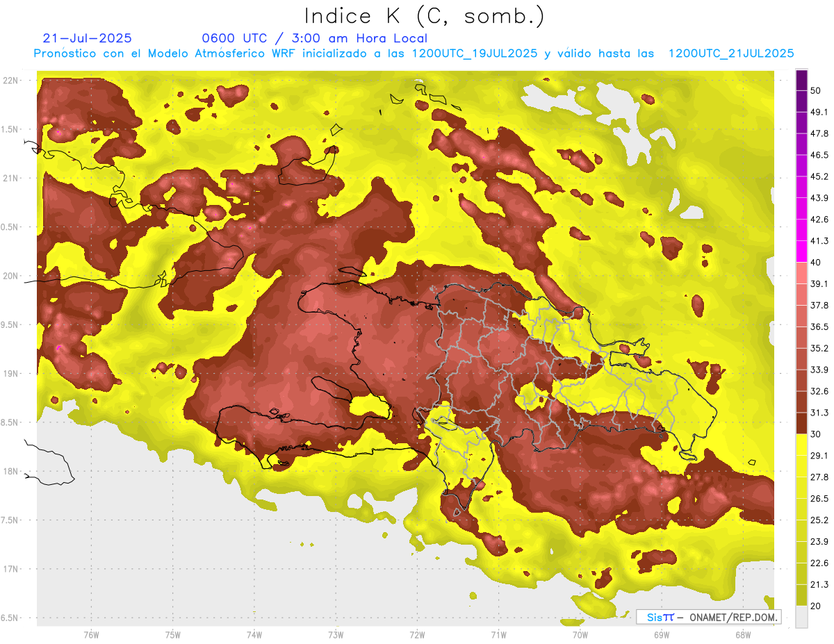The image size is (834, 644).
Task: Click the 'SisTT – ONAMET/REP.DOM.' credit box
Action: 709,617
